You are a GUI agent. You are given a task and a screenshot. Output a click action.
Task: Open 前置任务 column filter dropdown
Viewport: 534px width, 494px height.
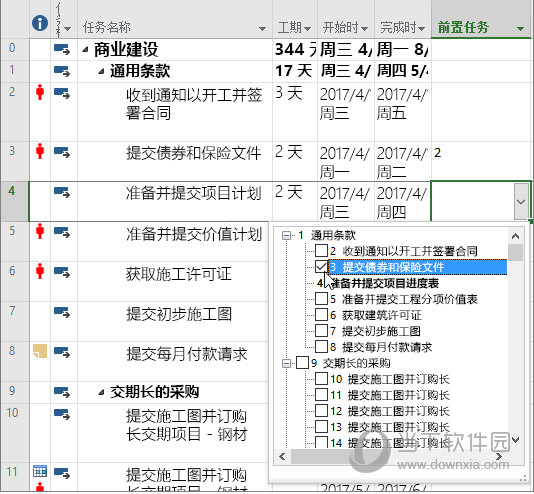(520, 29)
